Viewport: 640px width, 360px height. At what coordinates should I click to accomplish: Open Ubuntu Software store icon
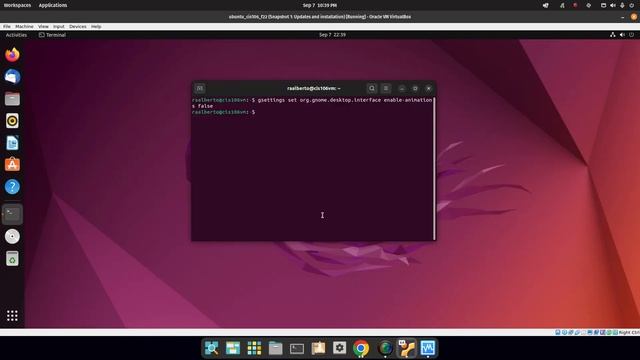[x=12, y=164]
